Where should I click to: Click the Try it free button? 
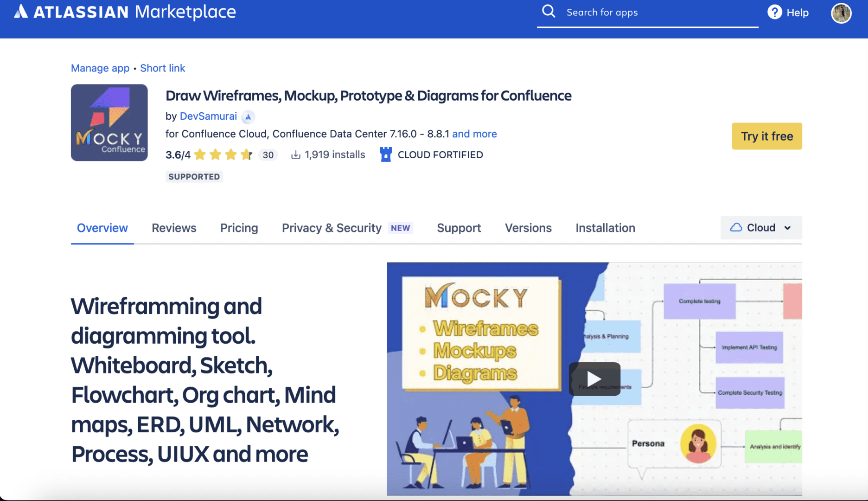766,136
